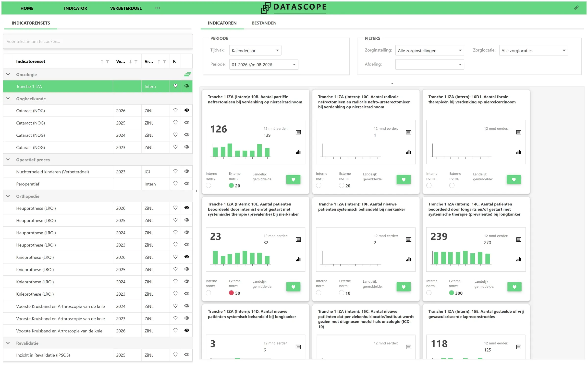588x368 pixels.
Task: Open details list icon on 10E card
Action: point(298,240)
